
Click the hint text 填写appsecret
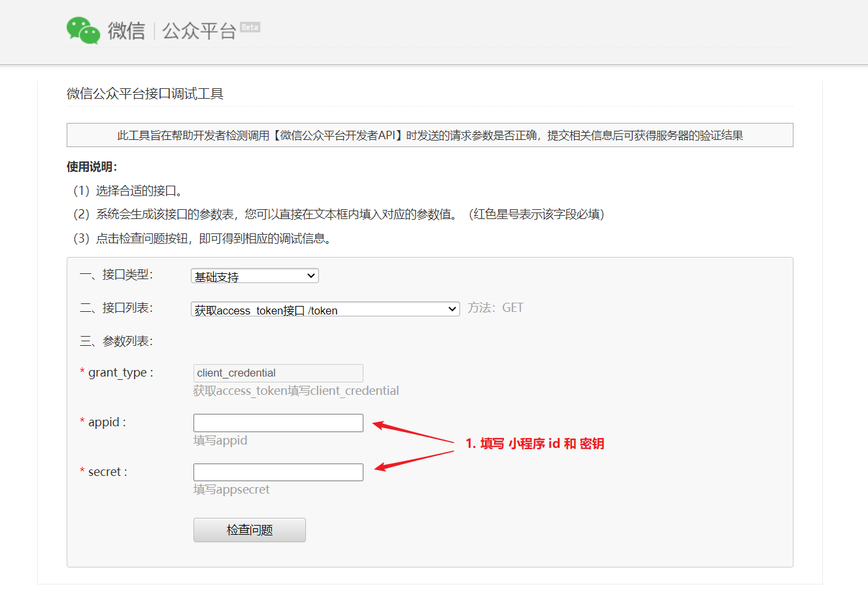pos(231,490)
